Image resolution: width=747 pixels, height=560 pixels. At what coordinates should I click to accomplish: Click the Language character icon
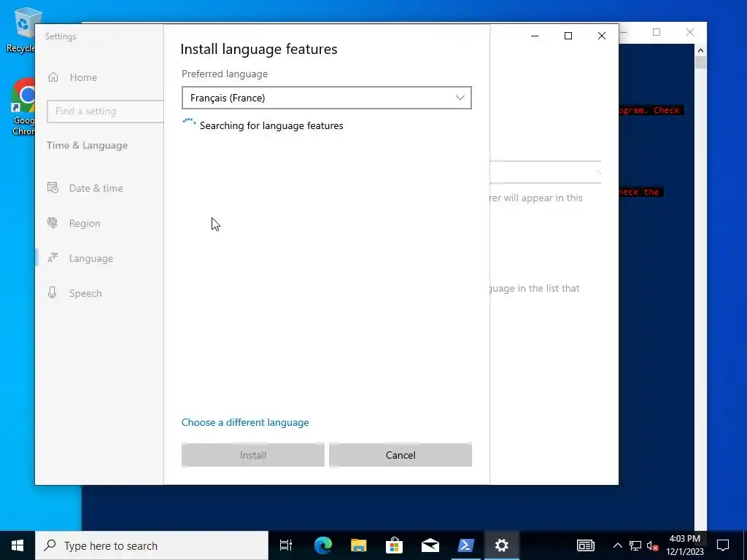[53, 257]
